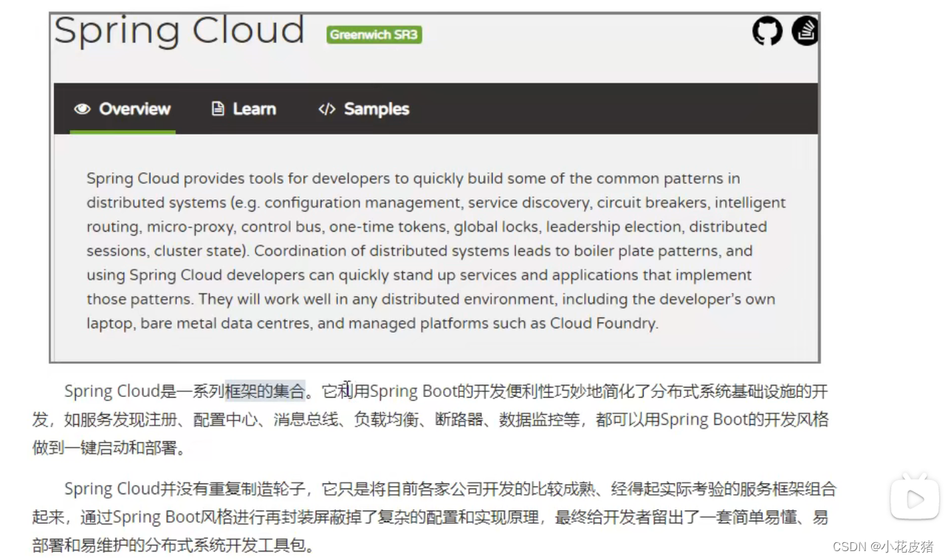Image resolution: width=945 pixels, height=560 pixels.
Task: Switch to the Overview tab
Action: [x=123, y=109]
